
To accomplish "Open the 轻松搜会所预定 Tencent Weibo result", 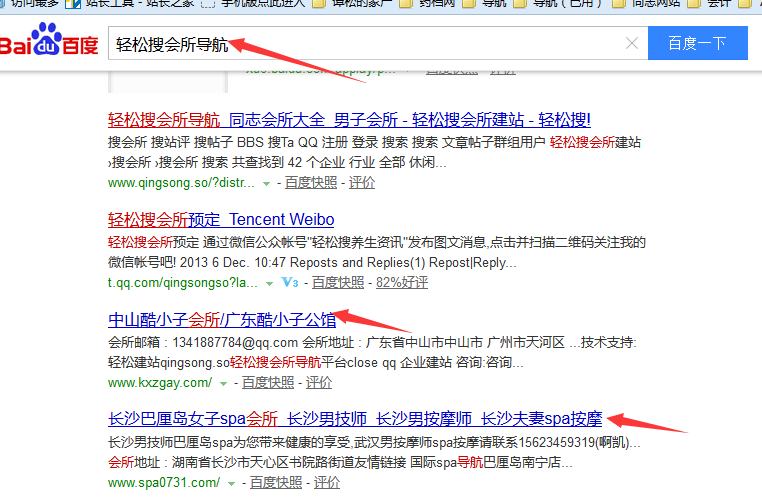I will (221, 220).
